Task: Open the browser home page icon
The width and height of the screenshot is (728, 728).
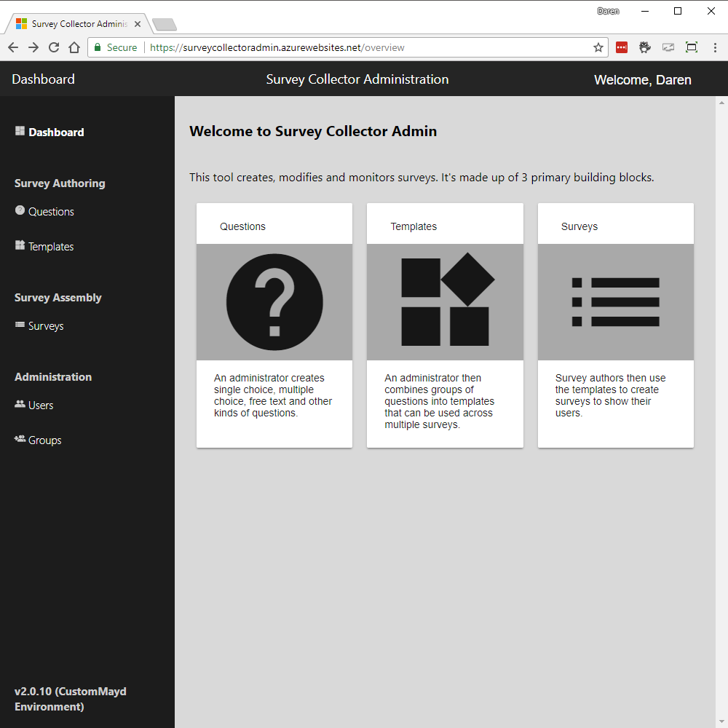Action: click(x=74, y=47)
